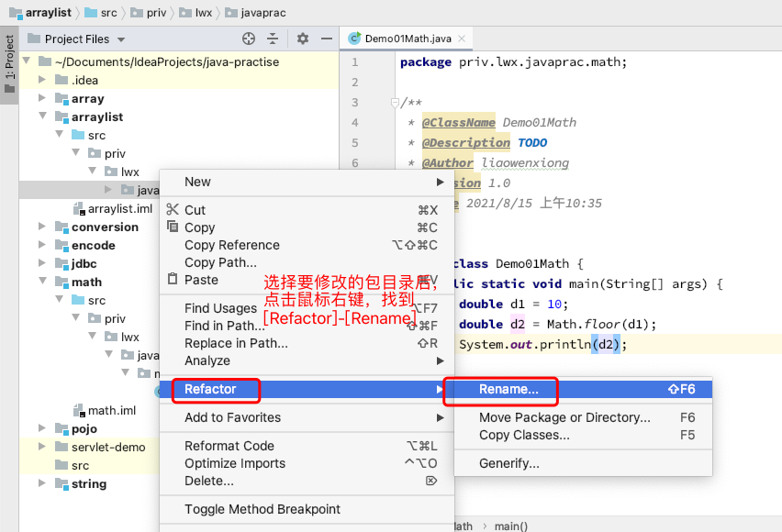The image size is (782, 532).
Task: Select the servlet-demo folder icon
Action: (61, 447)
